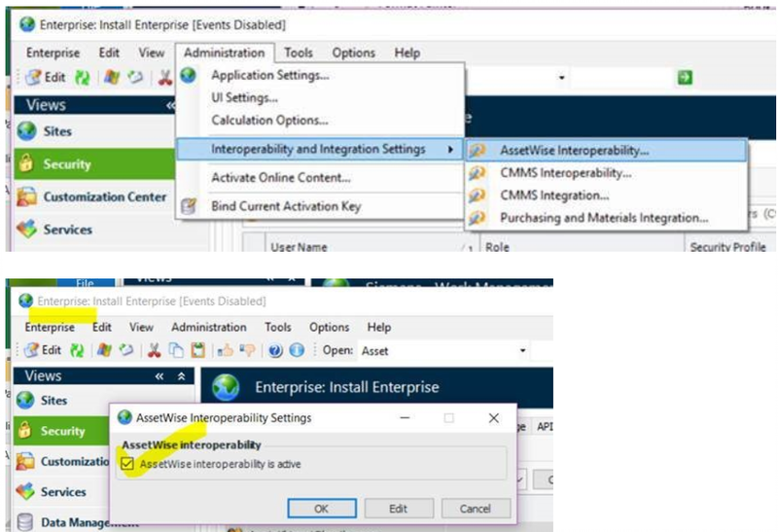Click the double-up chevron in lower Views header
778x532 pixels.
(181, 376)
